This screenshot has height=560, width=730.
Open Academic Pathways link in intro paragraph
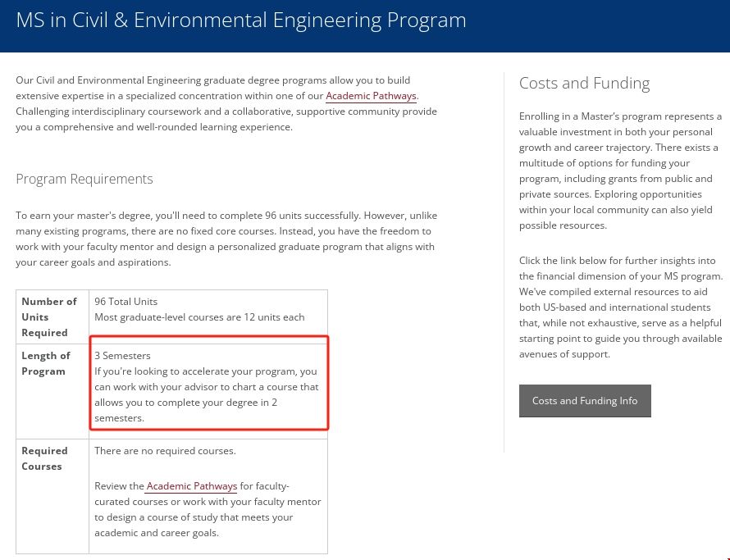pos(371,96)
